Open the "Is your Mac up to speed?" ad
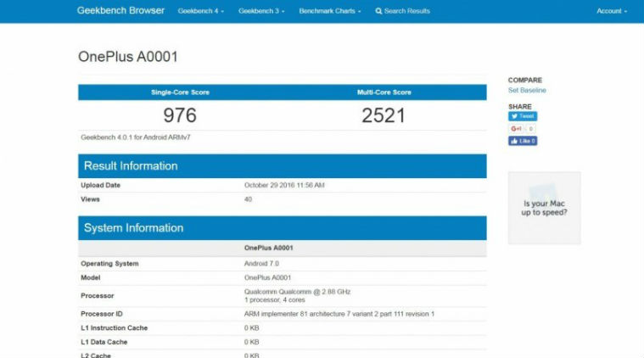Screen dimensions: 644x358 (544, 208)
